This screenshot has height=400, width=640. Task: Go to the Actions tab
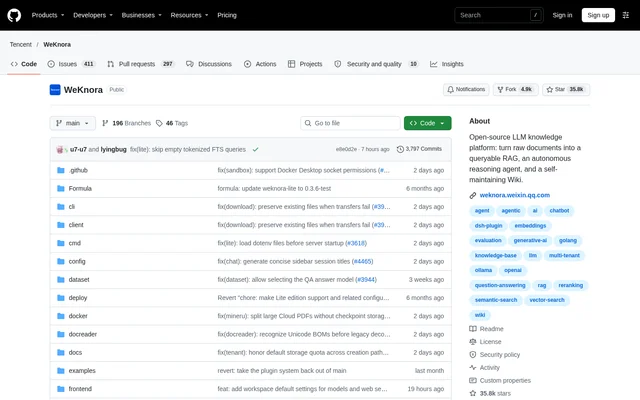click(x=260, y=64)
